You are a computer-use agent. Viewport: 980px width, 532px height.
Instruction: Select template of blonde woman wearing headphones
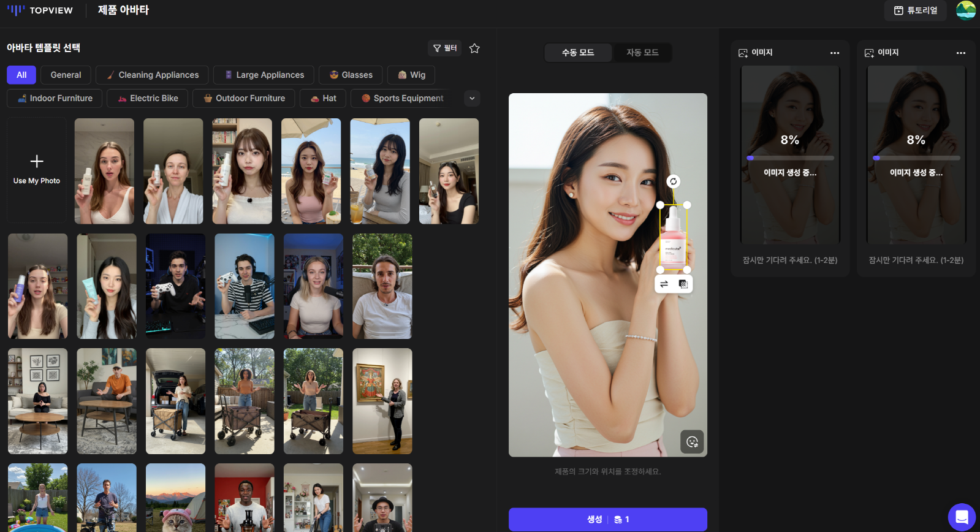pyautogui.click(x=313, y=286)
